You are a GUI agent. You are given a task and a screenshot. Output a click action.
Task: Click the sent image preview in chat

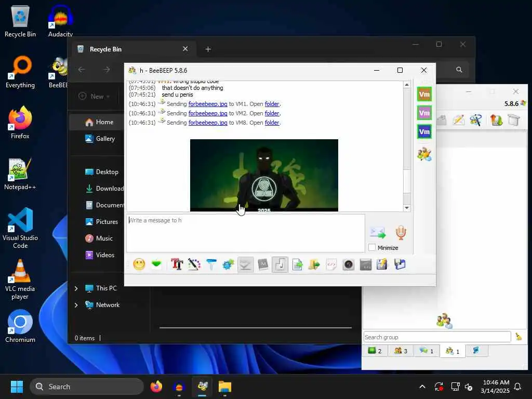264,175
